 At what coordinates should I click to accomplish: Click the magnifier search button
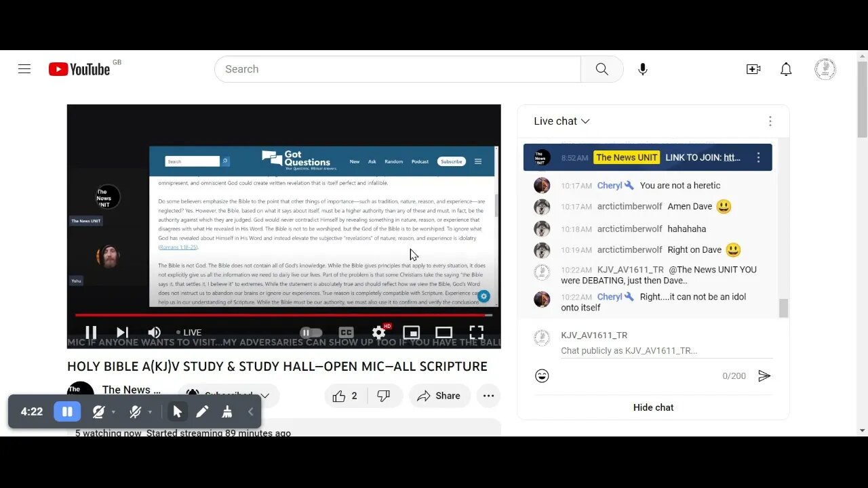click(x=602, y=69)
